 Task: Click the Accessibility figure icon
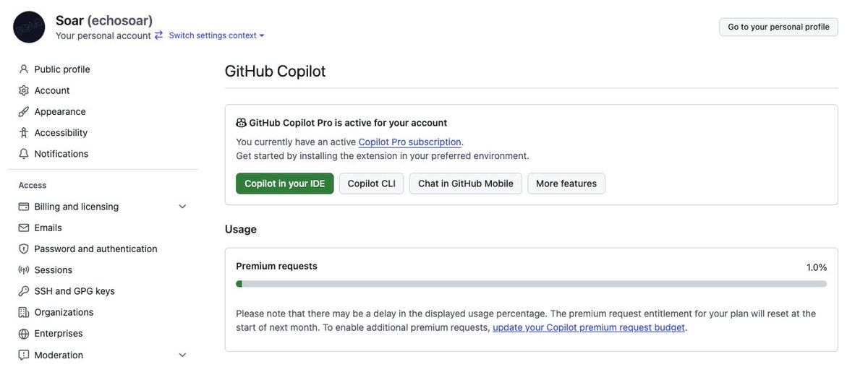(x=24, y=132)
